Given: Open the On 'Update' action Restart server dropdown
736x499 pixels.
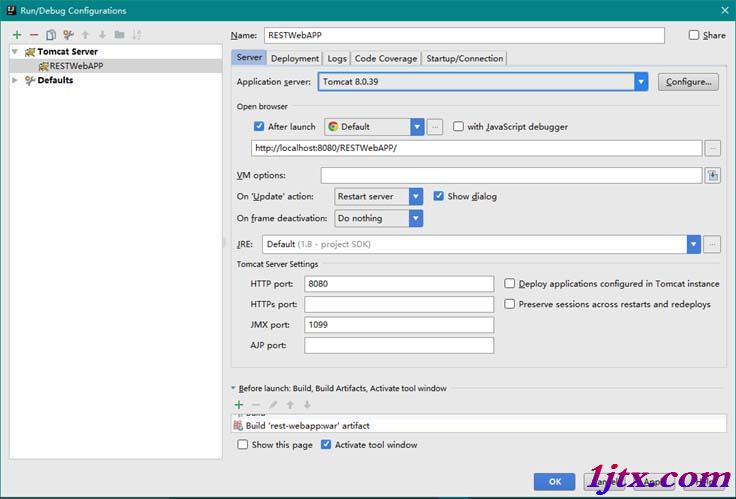Looking at the screenshot, I should (379, 197).
